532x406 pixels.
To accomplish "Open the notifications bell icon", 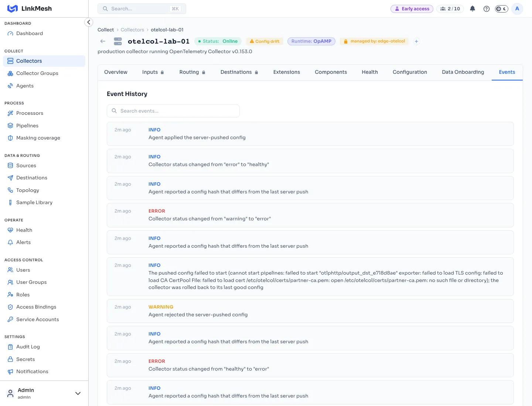I will click(472, 8).
